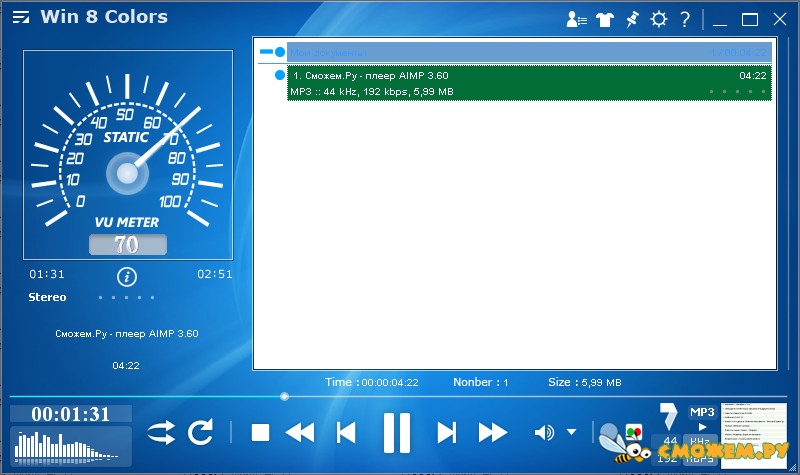Click the Nonber : 1 status text
Image resolution: width=800 pixels, height=475 pixels.
tap(481, 382)
